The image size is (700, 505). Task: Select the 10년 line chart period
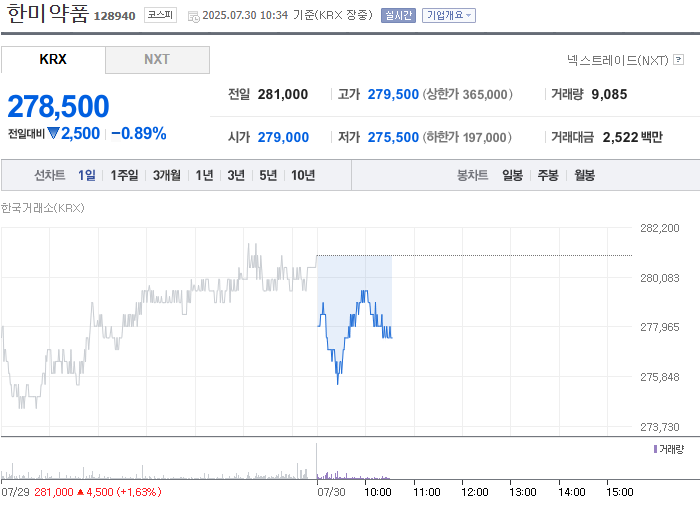(303, 175)
